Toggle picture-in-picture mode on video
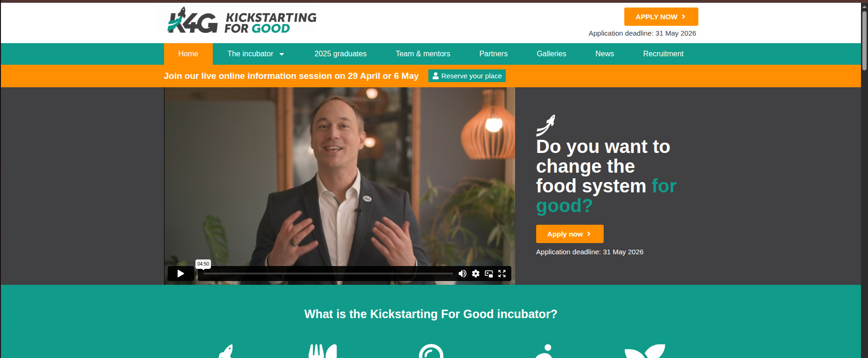Viewport: 868px width, 358px height. tap(489, 274)
